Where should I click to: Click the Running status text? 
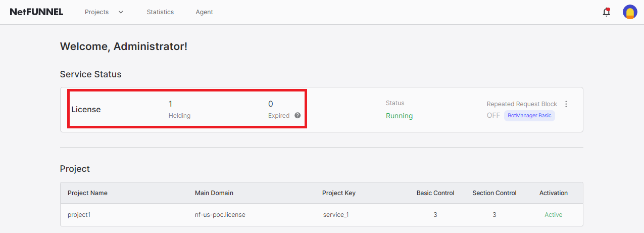400,116
